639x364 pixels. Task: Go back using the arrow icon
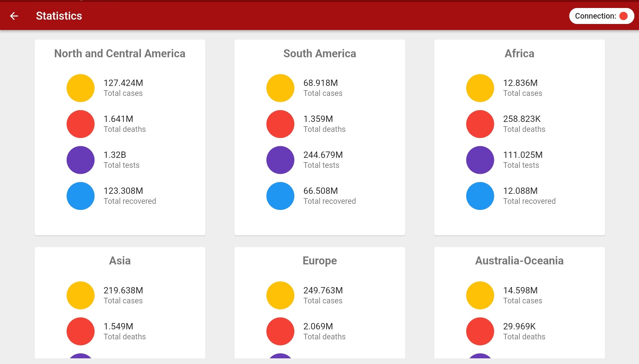14,16
